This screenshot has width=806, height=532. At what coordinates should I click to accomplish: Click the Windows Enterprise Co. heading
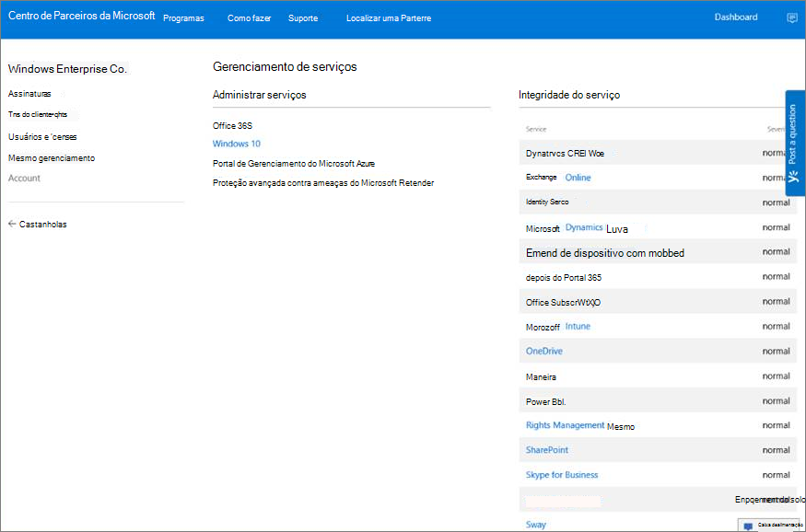pos(67,69)
